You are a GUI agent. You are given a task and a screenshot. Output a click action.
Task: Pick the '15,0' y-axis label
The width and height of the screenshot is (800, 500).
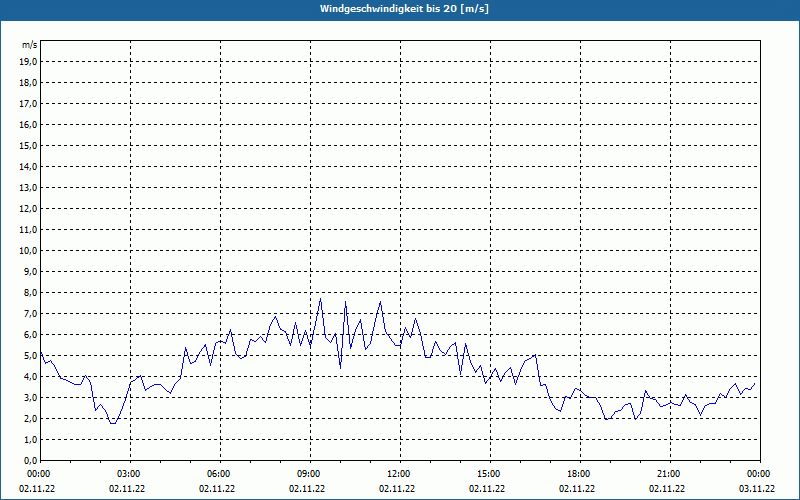28,145
